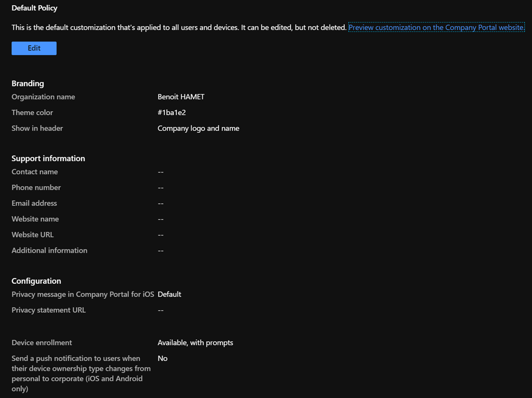Select the Configuration section heading
This screenshot has width=532, height=398.
point(36,281)
